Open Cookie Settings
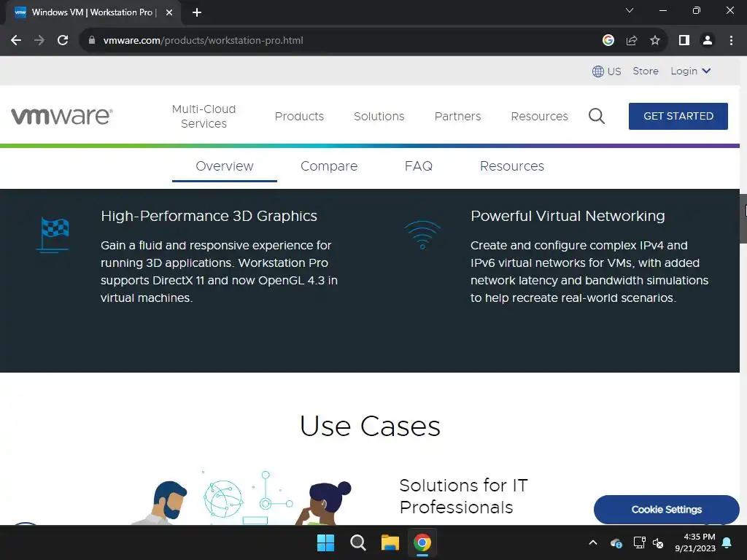This screenshot has width=747, height=560. tap(667, 510)
